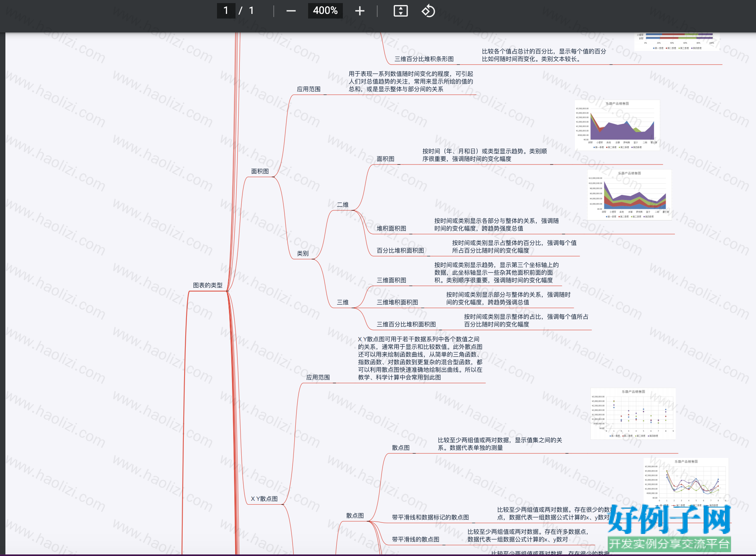Click 散点图 leaf node beside 比较至少两组值
Viewport: 756px width, 556px height.
click(401, 448)
